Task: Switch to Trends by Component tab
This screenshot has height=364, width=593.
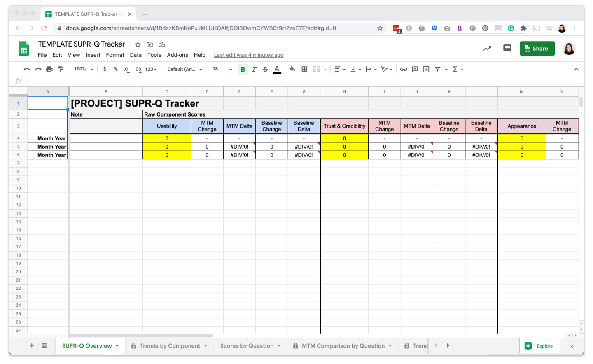Action: tap(170, 346)
